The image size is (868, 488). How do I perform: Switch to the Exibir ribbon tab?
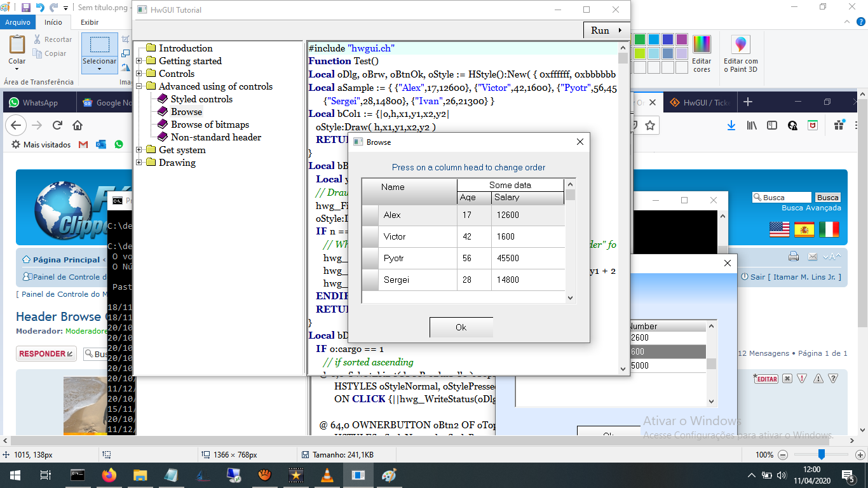click(x=89, y=22)
